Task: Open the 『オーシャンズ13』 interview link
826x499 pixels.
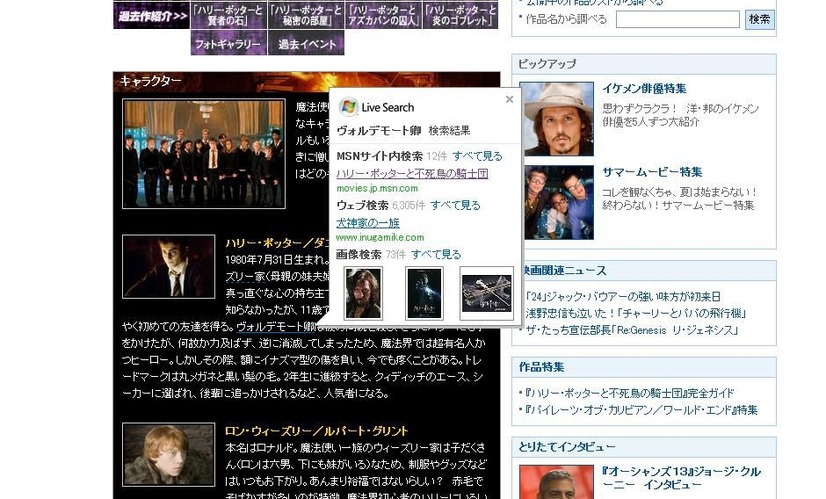Action: pos(682,478)
